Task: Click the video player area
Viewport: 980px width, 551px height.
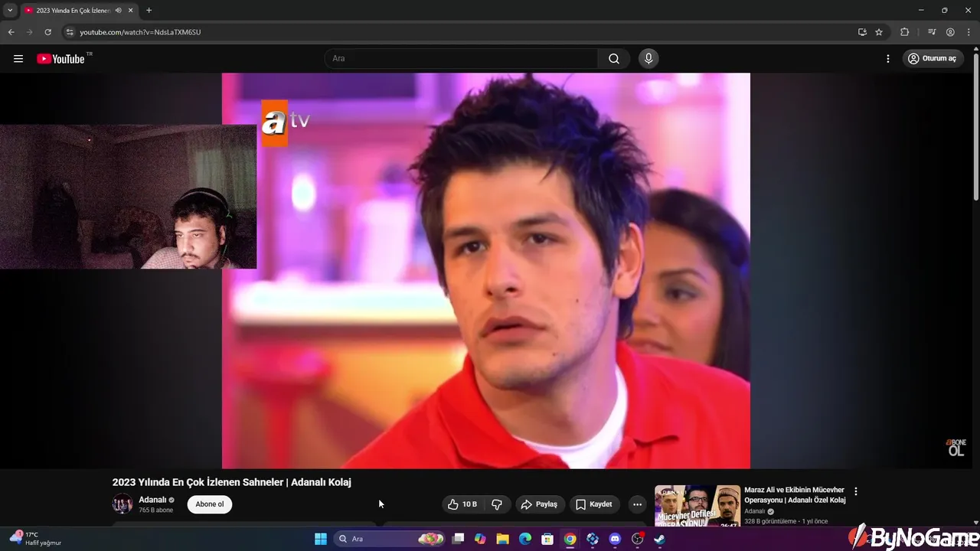Action: tap(486, 271)
